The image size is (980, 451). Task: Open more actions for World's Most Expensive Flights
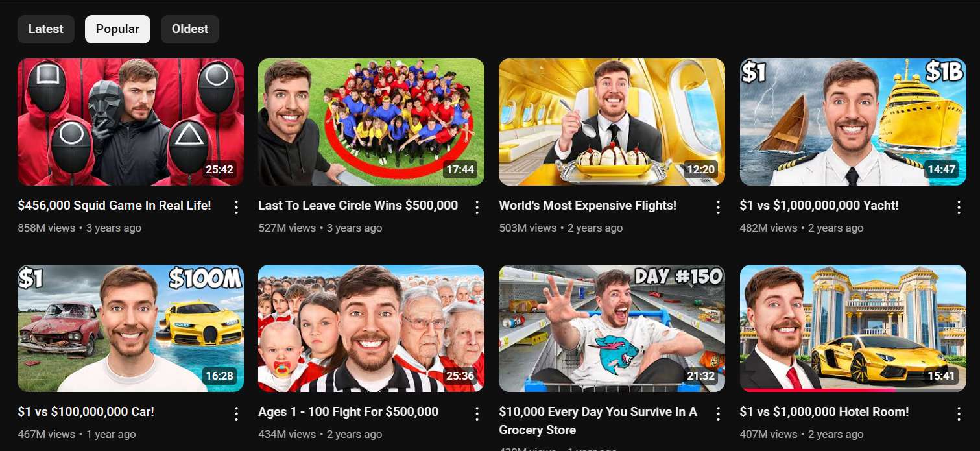point(718,207)
